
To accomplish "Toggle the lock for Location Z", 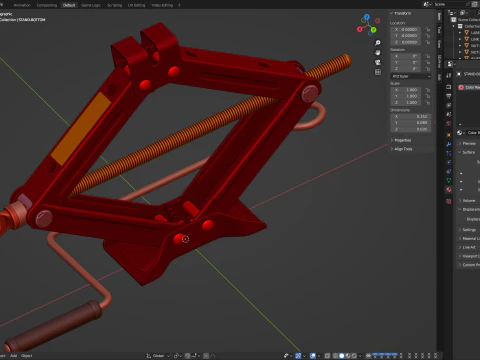I will click(x=428, y=42).
